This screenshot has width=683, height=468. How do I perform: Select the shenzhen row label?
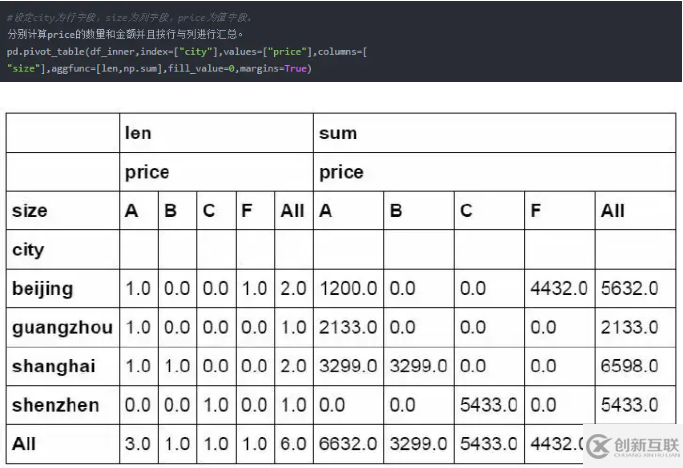[x=55, y=405]
